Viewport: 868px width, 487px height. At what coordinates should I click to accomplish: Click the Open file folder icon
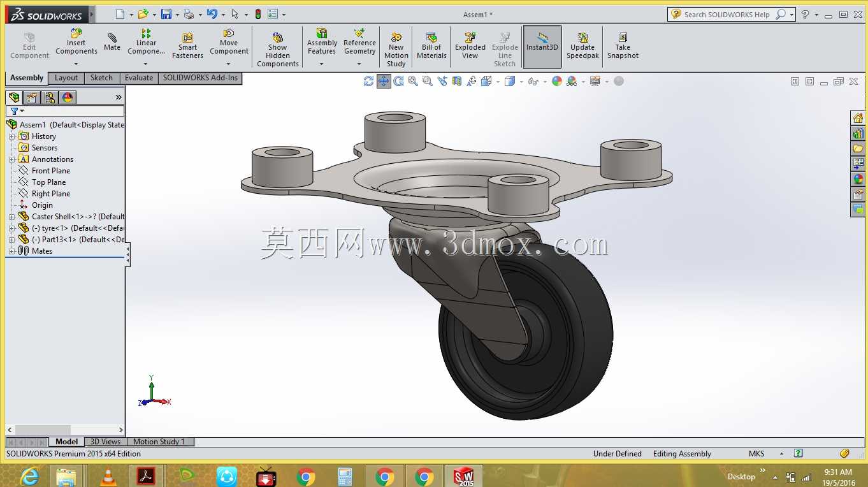pyautogui.click(x=143, y=14)
